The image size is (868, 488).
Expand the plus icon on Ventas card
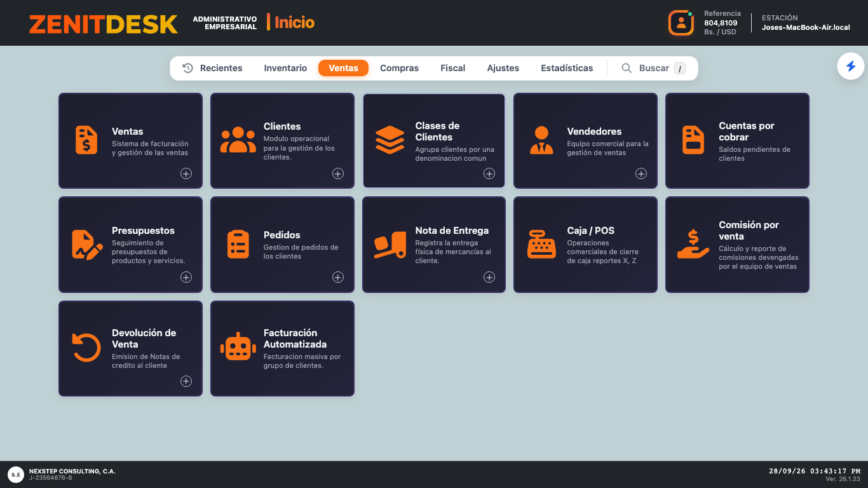click(x=186, y=173)
